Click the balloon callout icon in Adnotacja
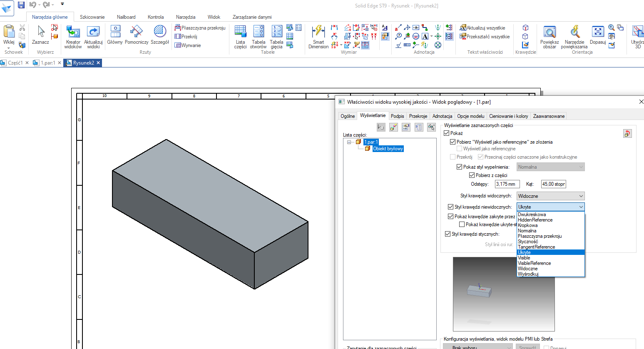The image size is (644, 349). pos(399,36)
